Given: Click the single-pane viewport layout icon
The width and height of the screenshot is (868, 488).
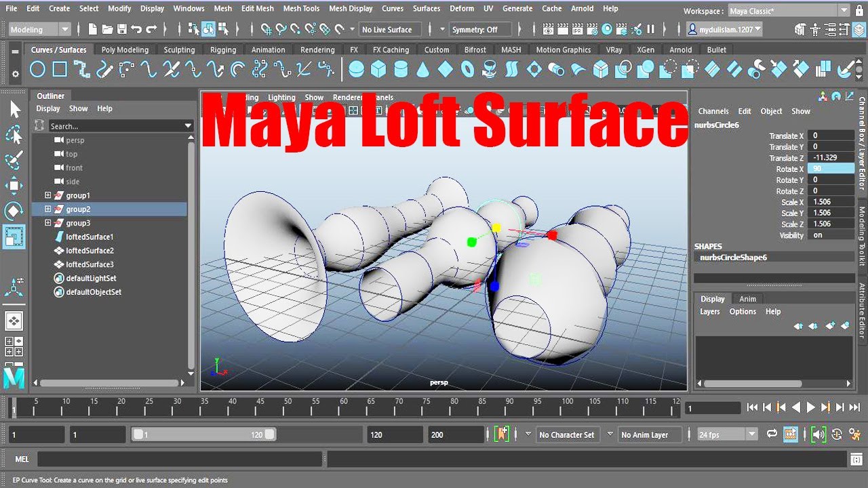Looking at the screenshot, I should tap(14, 321).
